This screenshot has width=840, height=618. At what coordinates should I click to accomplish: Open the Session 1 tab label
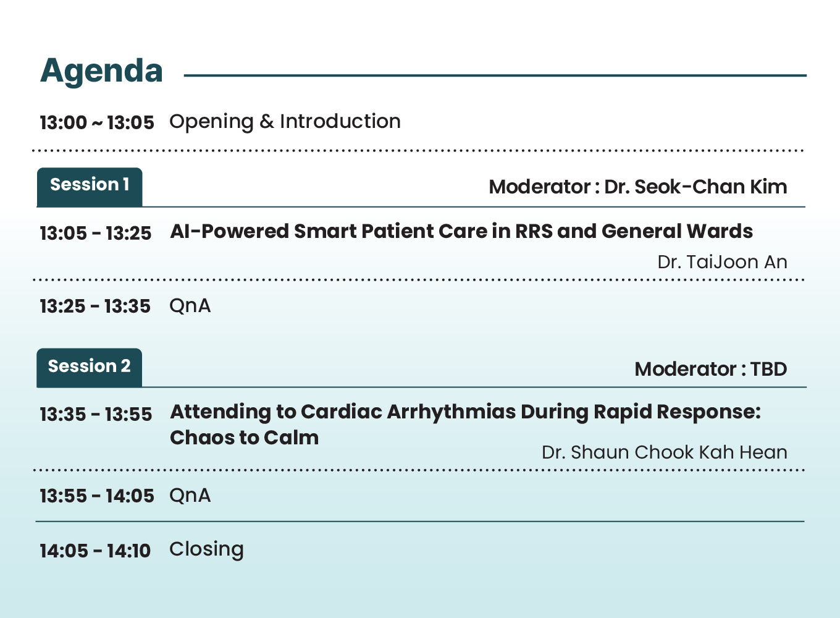tap(90, 185)
